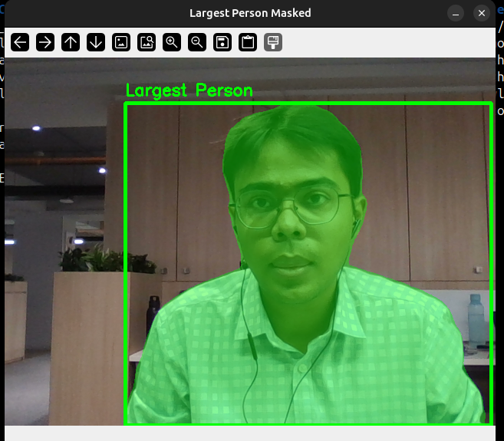504x441 pixels.
Task: Zoom in with the magnifier plus icon
Action: click(172, 42)
